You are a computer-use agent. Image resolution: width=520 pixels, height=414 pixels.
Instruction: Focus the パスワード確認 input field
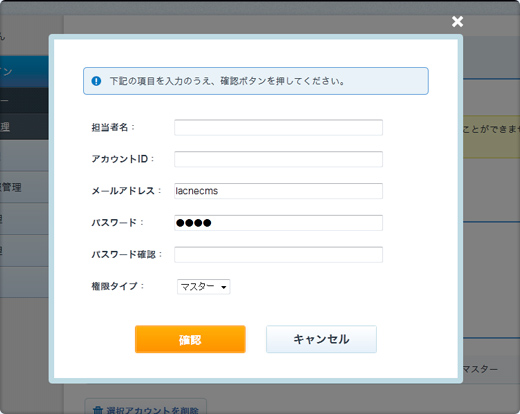coord(278,255)
